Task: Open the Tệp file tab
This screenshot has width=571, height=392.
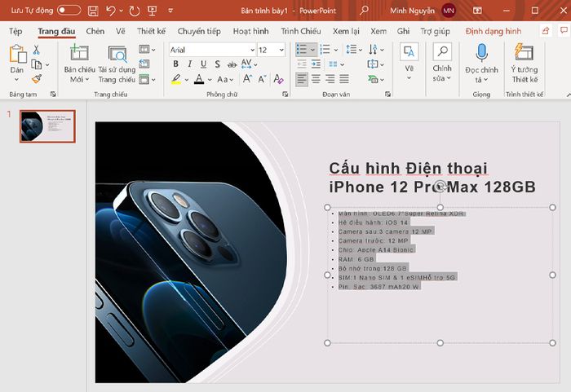Action: (x=15, y=31)
